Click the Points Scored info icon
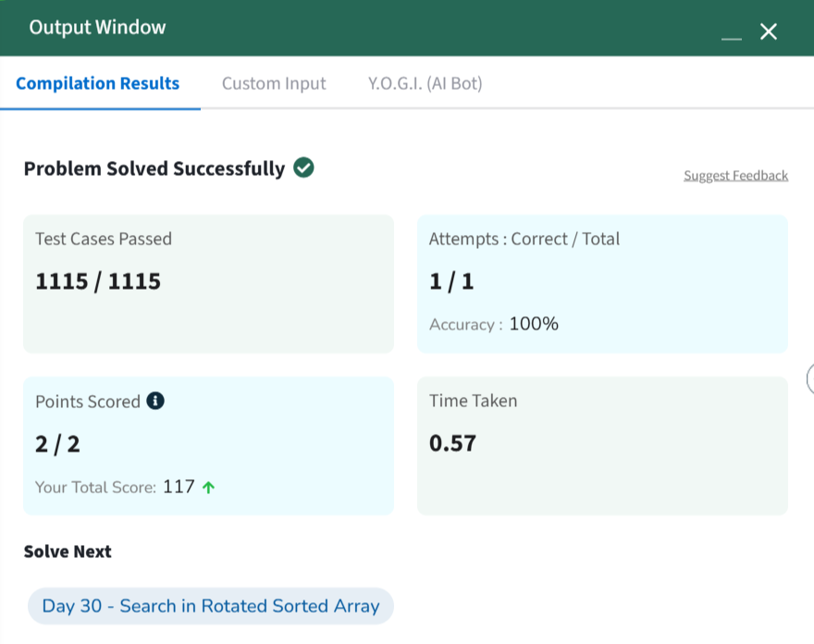This screenshot has height=644, width=814. tap(155, 401)
